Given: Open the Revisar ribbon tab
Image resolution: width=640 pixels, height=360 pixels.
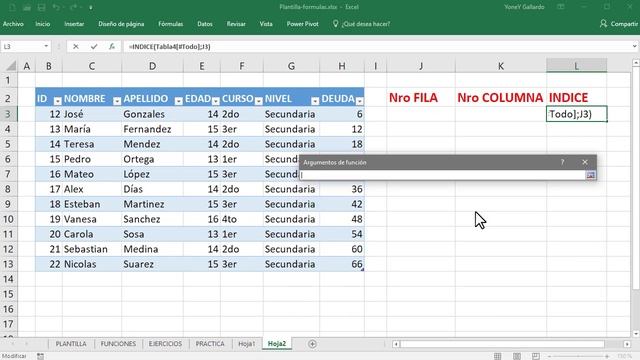Looking at the screenshot, I should (236, 24).
